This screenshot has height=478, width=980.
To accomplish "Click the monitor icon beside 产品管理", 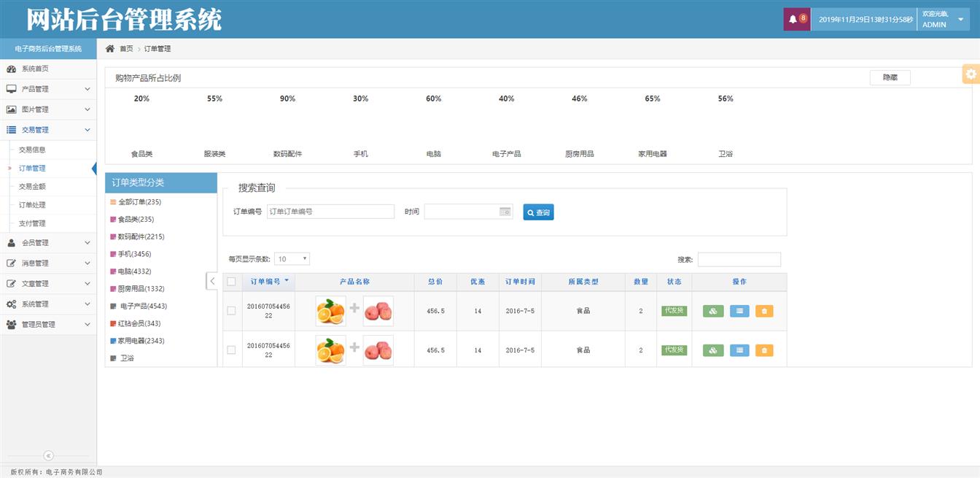I will [11, 89].
